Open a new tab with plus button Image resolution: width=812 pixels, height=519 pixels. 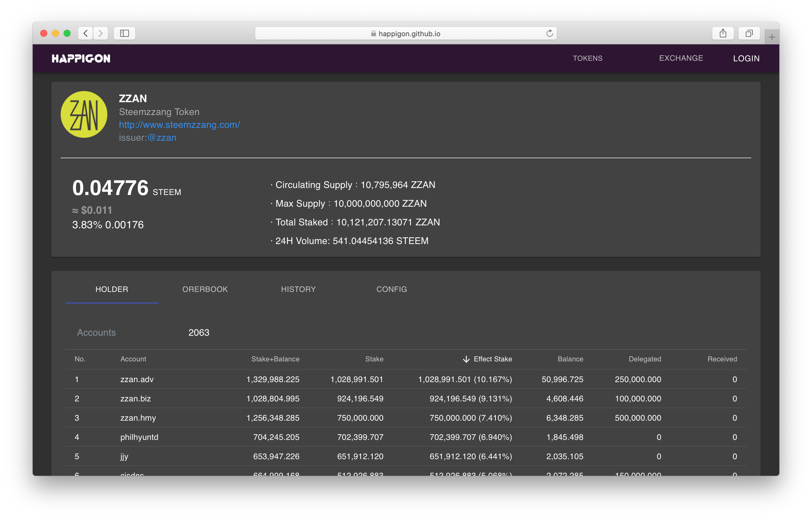(x=772, y=37)
